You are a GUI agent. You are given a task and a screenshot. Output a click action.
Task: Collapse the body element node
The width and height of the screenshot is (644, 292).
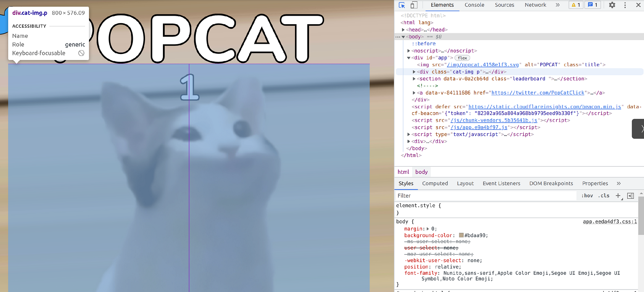tap(403, 37)
